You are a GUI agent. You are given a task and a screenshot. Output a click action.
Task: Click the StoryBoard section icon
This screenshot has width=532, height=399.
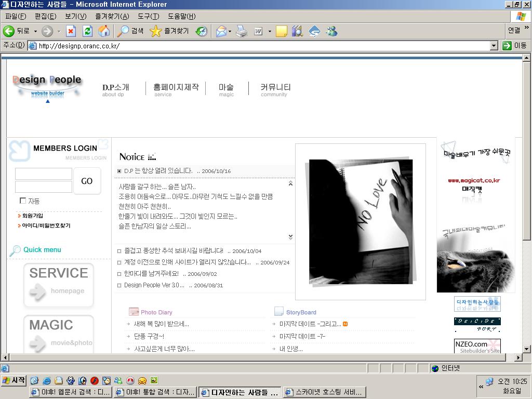279,312
